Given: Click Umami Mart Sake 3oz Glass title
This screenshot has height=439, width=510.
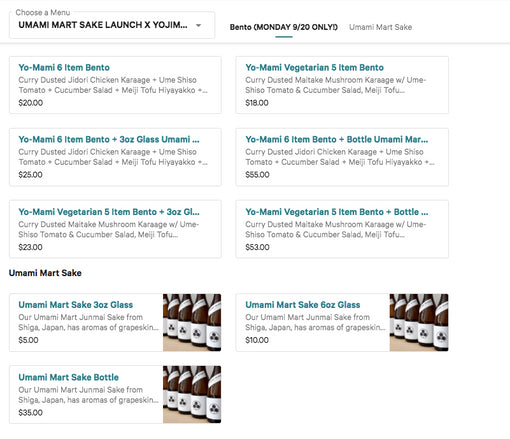Looking at the screenshot, I should point(76,305).
